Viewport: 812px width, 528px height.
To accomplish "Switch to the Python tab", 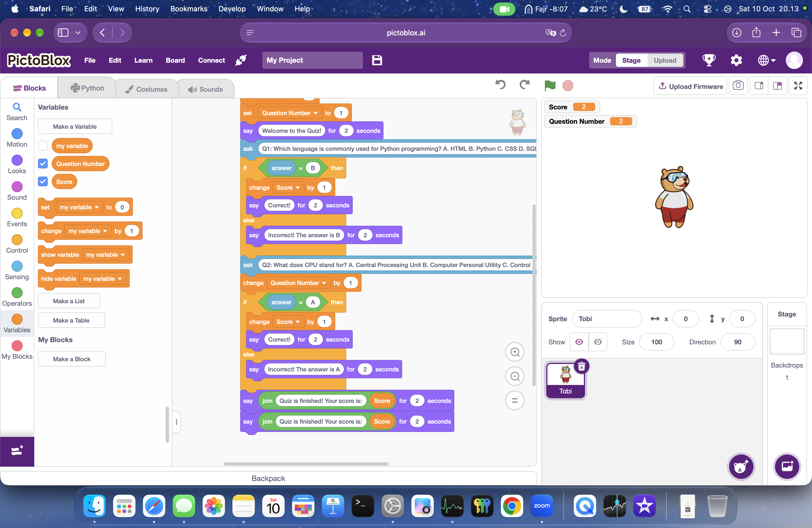I will [x=87, y=88].
